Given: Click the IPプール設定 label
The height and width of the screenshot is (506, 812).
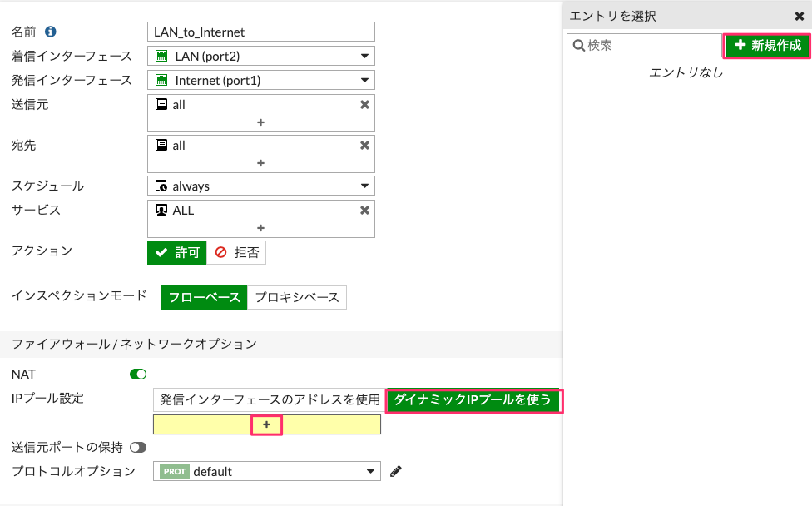Looking at the screenshot, I should point(47,399).
